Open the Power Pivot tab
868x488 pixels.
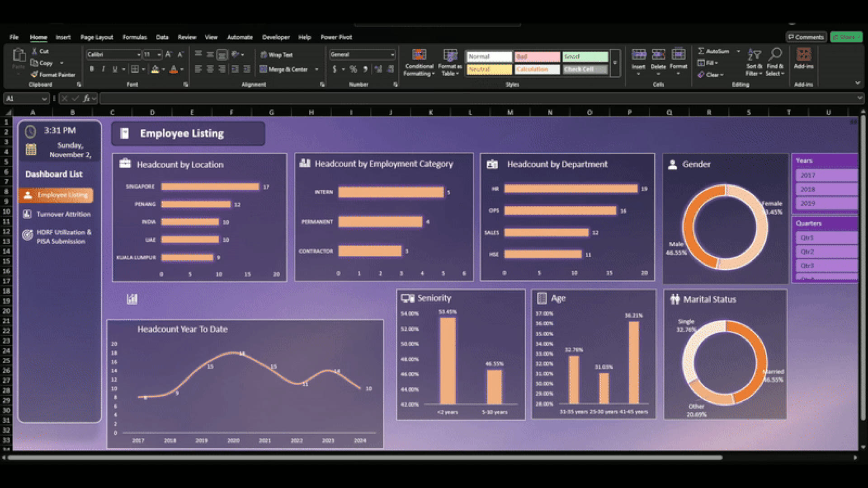tap(336, 37)
